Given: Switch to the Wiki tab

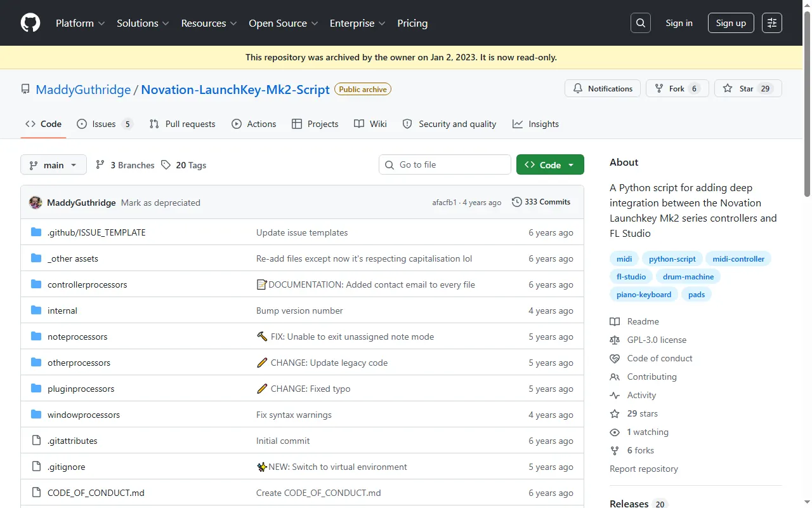Looking at the screenshot, I should tap(370, 124).
